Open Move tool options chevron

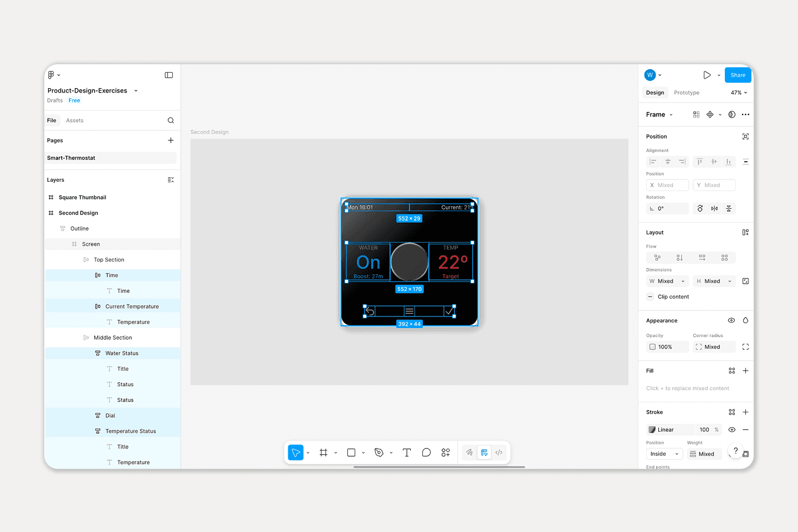click(308, 453)
